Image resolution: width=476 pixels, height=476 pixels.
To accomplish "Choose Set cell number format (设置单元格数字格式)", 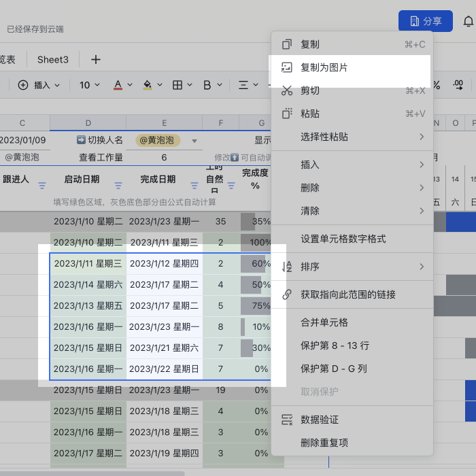I will pos(352,239).
